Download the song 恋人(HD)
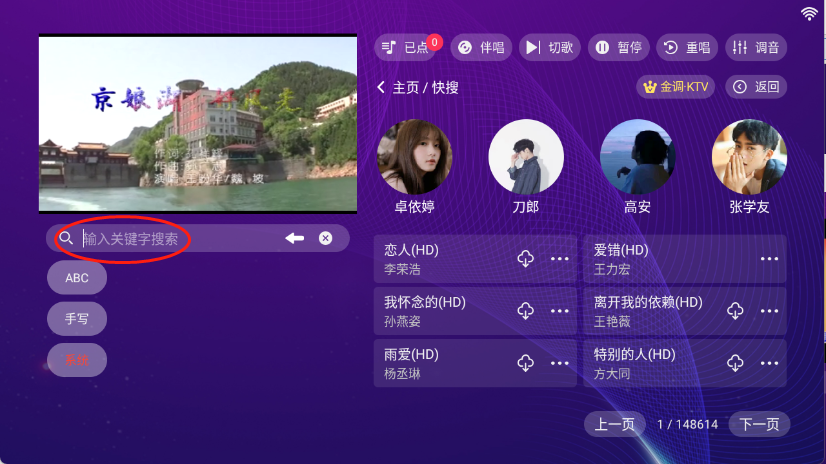The image size is (826, 464). 525,259
